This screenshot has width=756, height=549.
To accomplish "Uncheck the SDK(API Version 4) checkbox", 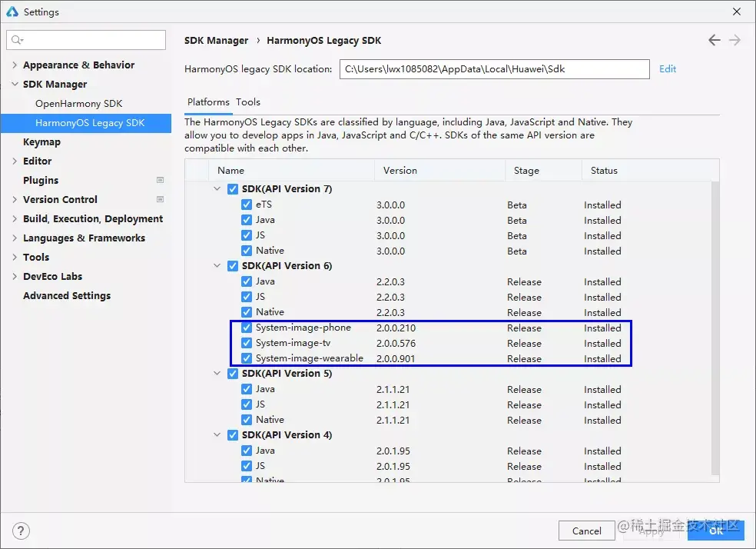I will (x=233, y=435).
